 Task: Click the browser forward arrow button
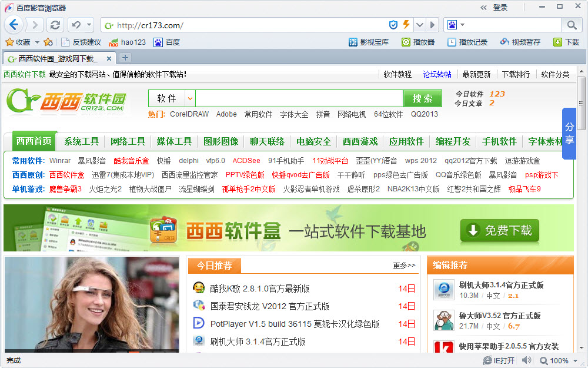click(35, 25)
